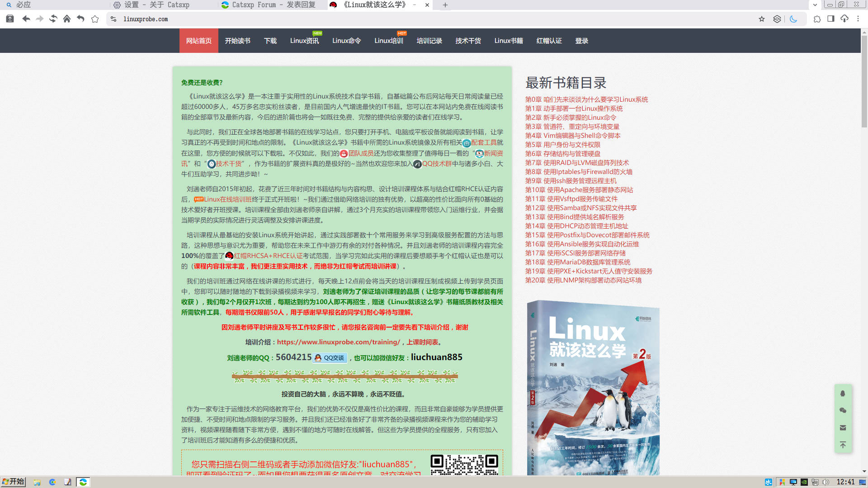Open chapter 第4章 Vim编辑器与Shell命令脚本
This screenshot has height=488, width=868.
(572, 136)
